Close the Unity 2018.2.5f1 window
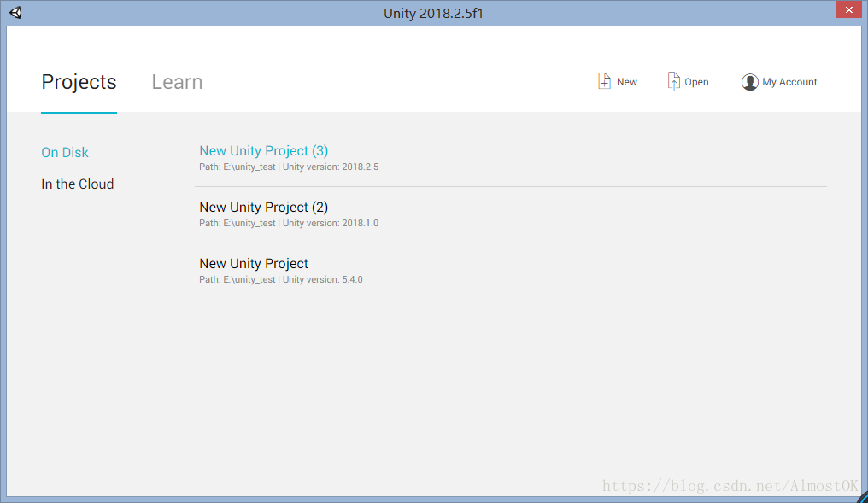The width and height of the screenshot is (868, 503). click(848, 10)
